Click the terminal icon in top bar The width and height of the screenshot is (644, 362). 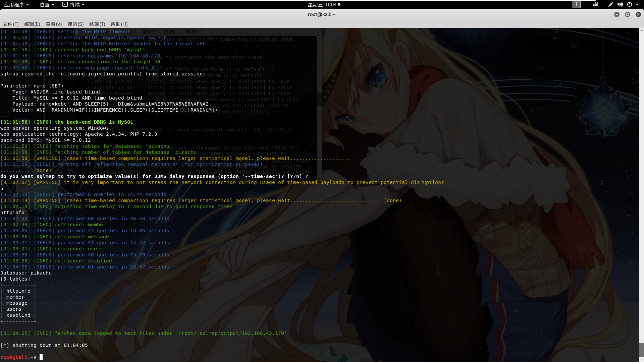tap(65, 4)
